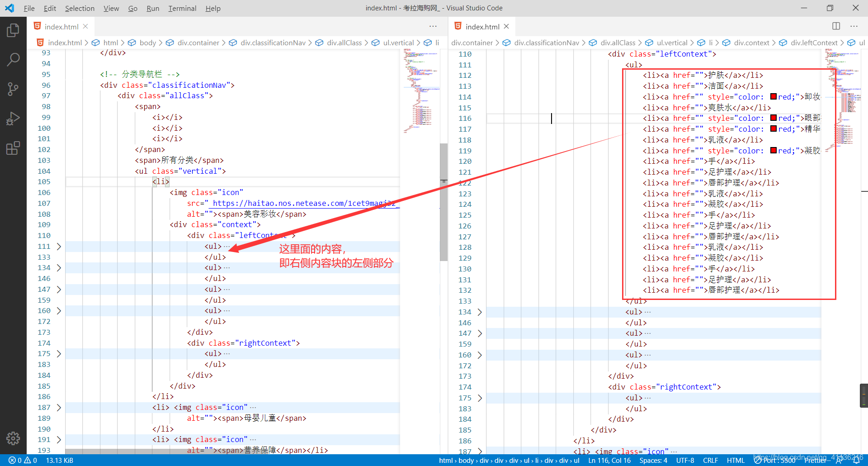
Task: Expand folded ul at line 134 in left editor
Action: coord(59,268)
